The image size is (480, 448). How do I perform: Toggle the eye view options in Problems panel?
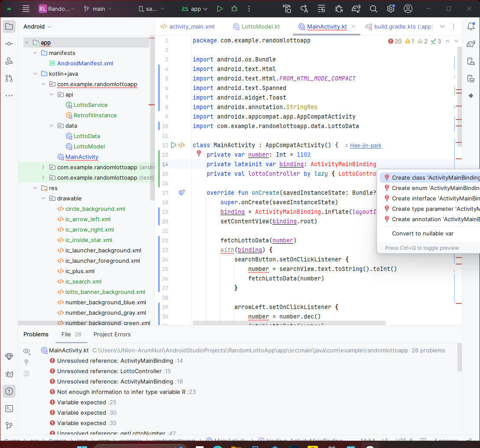point(26,351)
